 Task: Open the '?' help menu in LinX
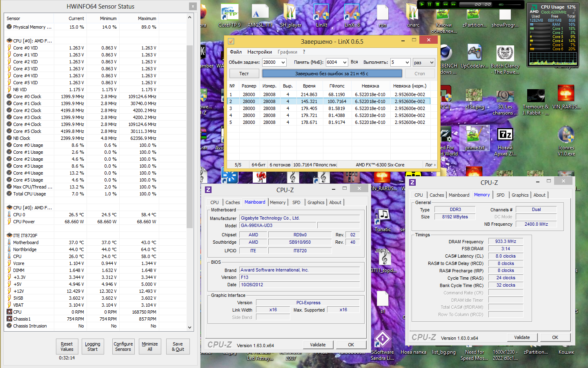point(304,52)
